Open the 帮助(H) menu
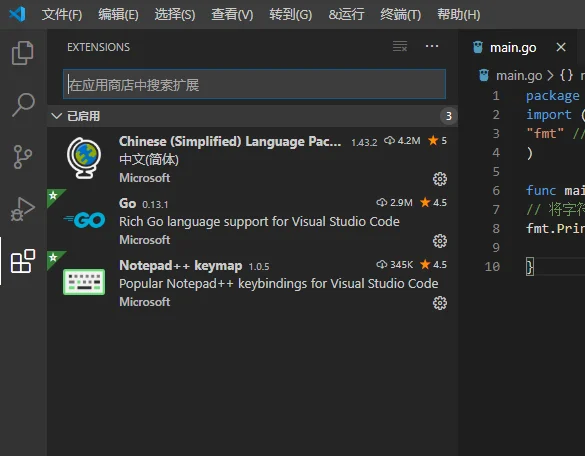 (x=459, y=15)
